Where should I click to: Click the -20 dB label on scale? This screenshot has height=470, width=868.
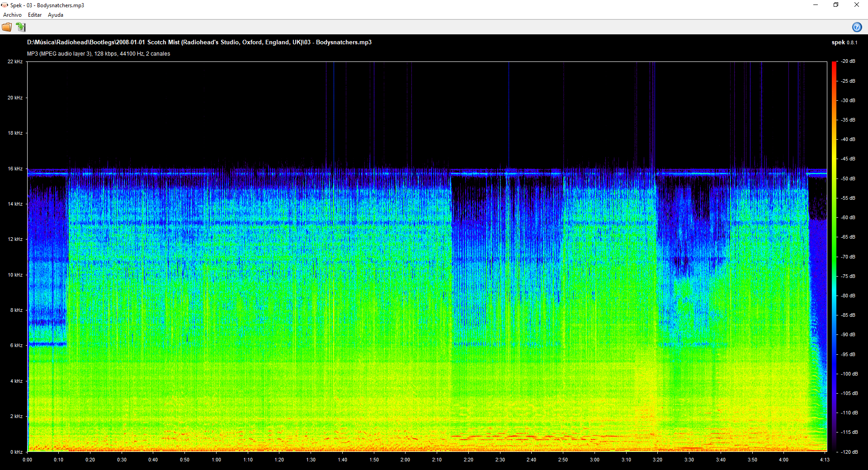coord(848,61)
